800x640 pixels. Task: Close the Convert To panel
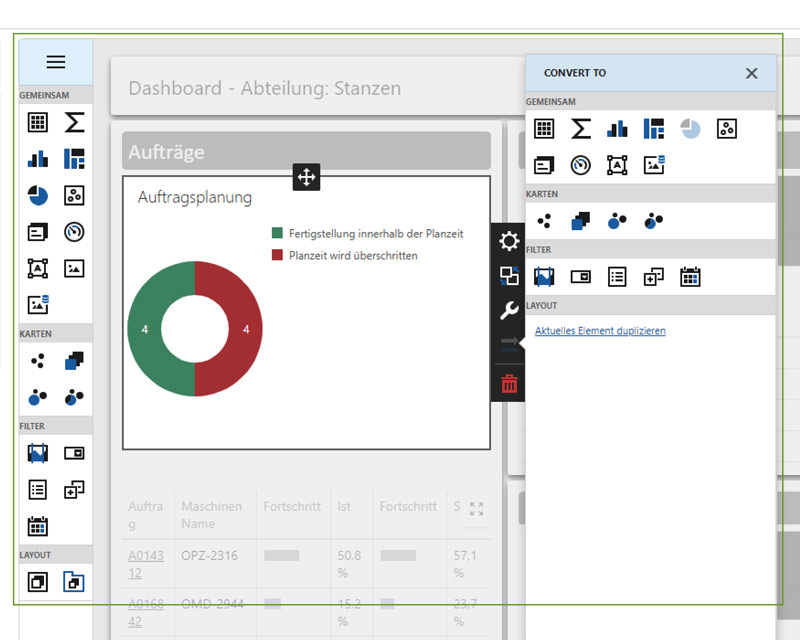(x=751, y=73)
